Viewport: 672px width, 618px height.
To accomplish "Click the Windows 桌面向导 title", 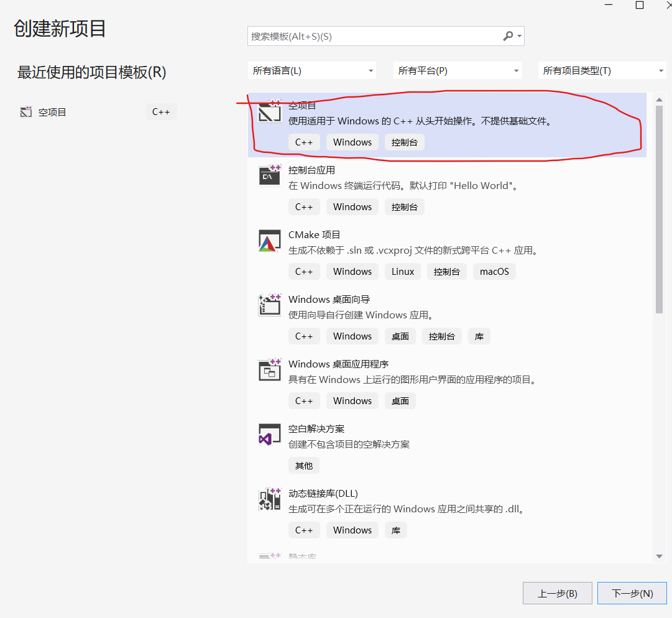I will click(329, 299).
